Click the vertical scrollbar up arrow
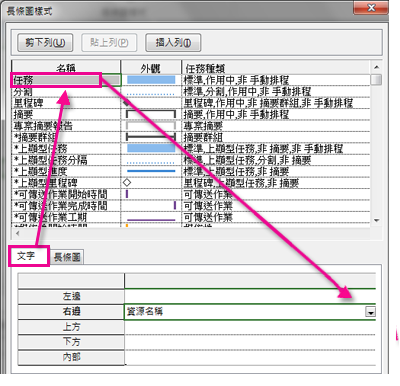 click(377, 67)
